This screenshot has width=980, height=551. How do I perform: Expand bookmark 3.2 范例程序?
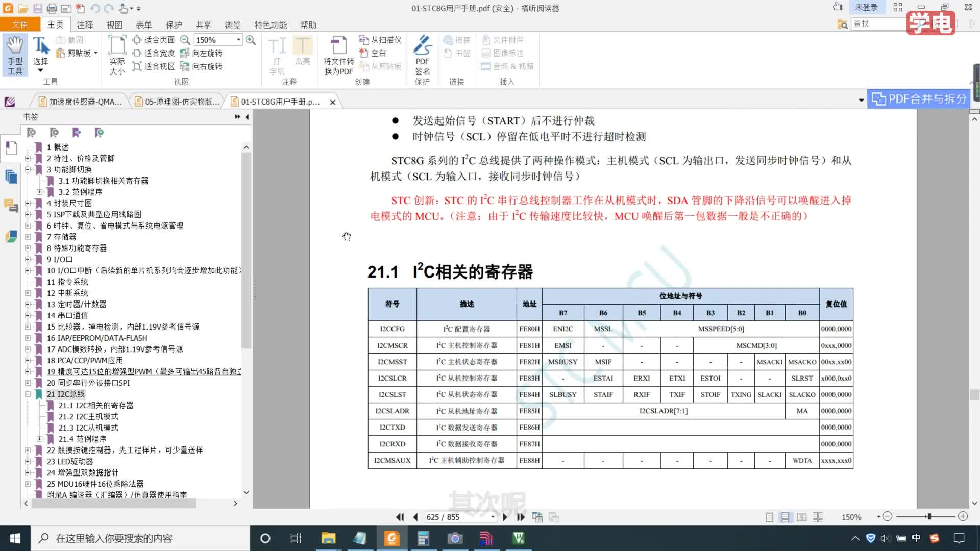pyautogui.click(x=39, y=192)
